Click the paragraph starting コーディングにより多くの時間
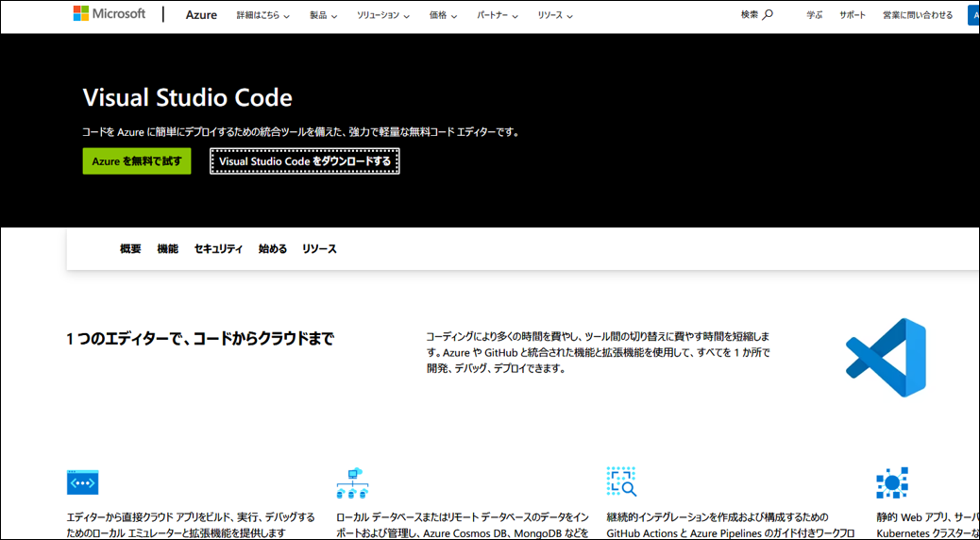This screenshot has width=980, height=540. pyautogui.click(x=599, y=352)
